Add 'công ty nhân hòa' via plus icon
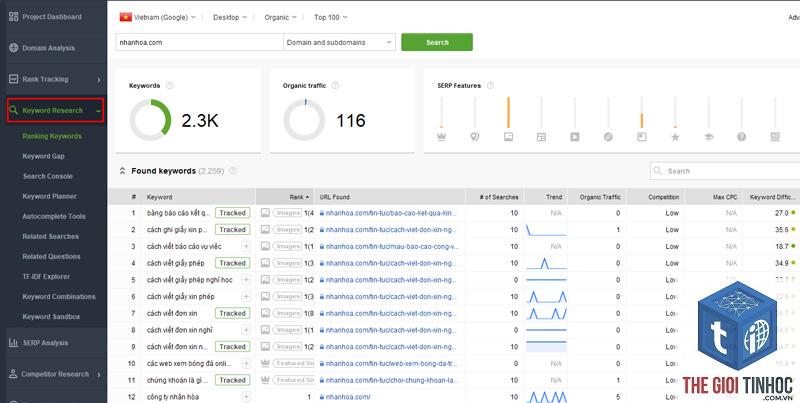This screenshot has height=403, width=800. pos(246,396)
